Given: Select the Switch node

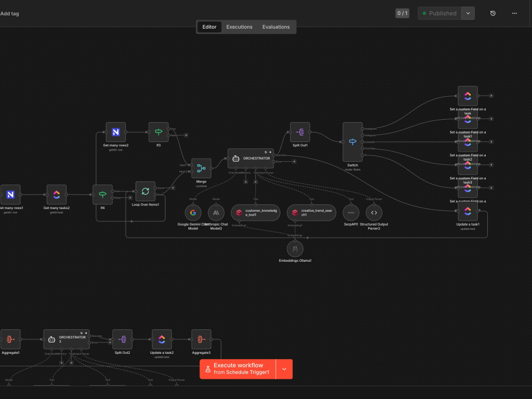Looking at the screenshot, I should 353,142.
